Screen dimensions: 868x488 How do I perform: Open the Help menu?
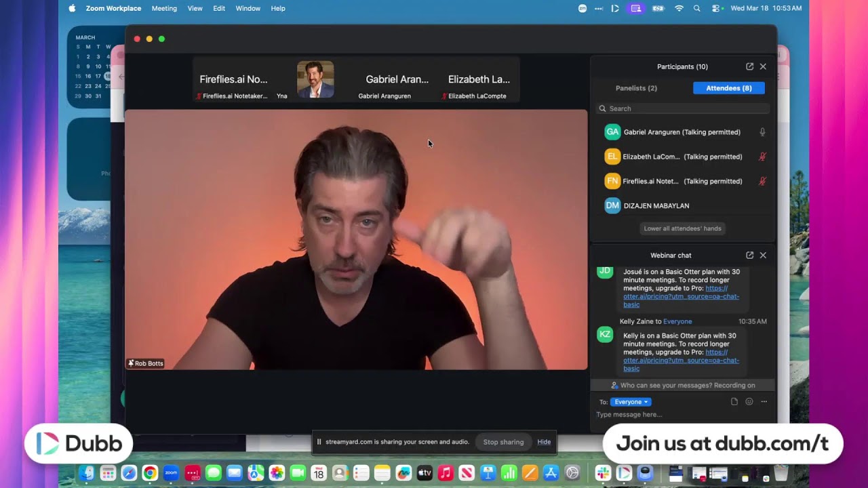pyautogui.click(x=278, y=8)
